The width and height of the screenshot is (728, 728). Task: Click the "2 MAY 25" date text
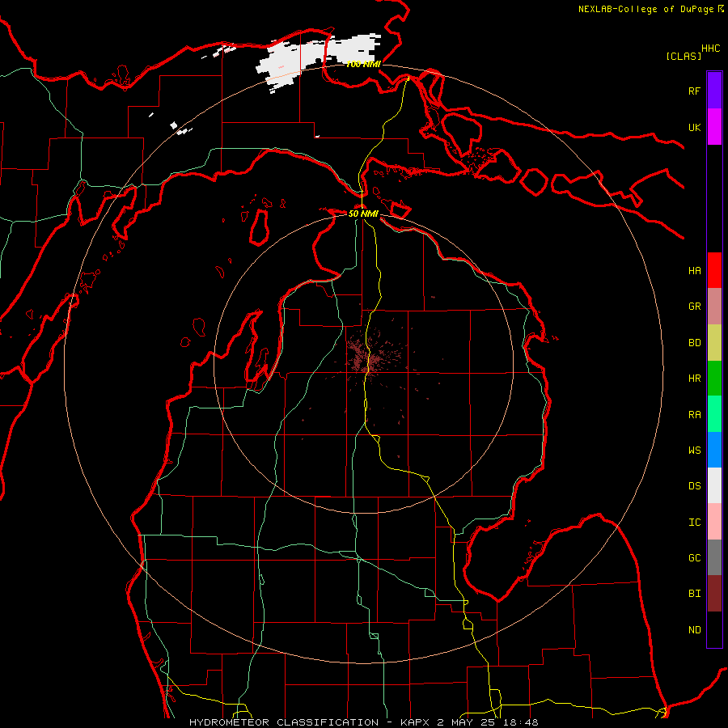pos(468,722)
